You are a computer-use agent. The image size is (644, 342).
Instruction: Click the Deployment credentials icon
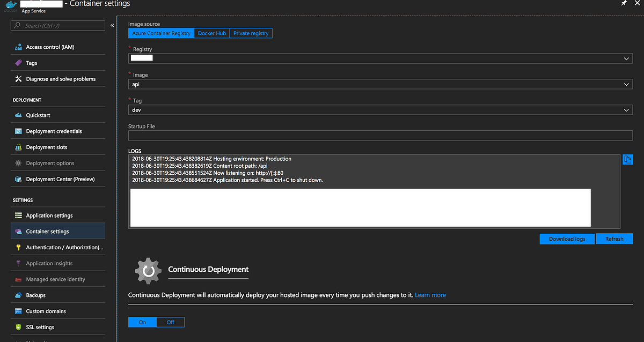coord(18,131)
